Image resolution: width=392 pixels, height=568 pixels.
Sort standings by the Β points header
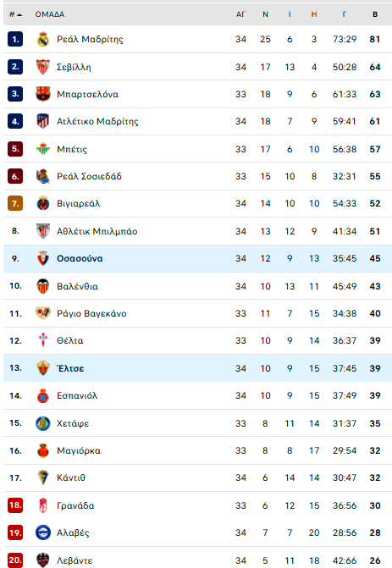pos(375,14)
